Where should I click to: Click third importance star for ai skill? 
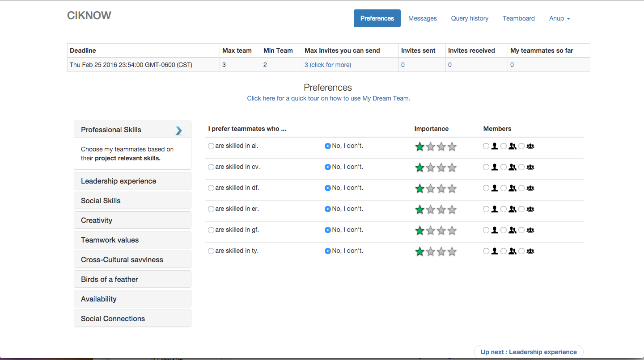coord(441,147)
